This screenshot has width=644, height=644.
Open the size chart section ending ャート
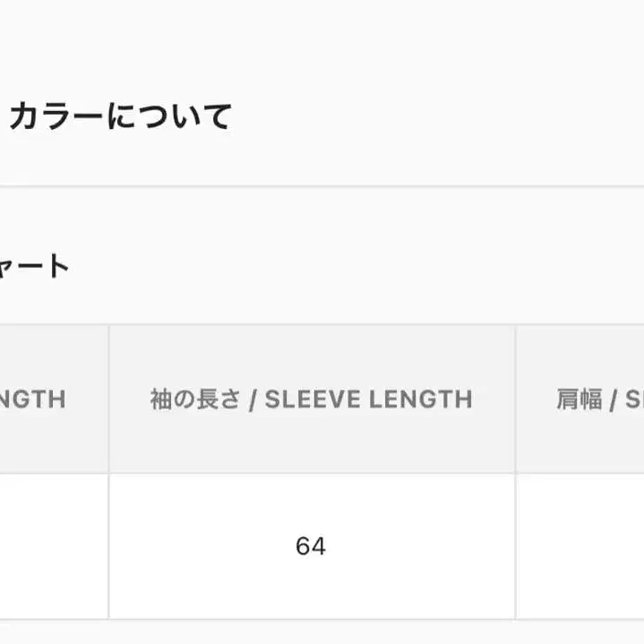click(x=34, y=266)
